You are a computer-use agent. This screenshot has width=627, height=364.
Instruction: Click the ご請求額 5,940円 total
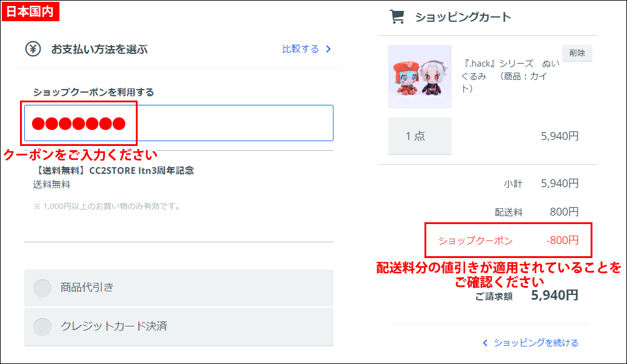tap(526, 296)
